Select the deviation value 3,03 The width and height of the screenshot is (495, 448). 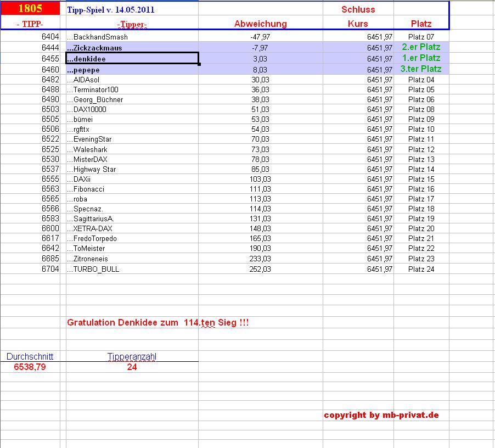pyautogui.click(x=260, y=59)
